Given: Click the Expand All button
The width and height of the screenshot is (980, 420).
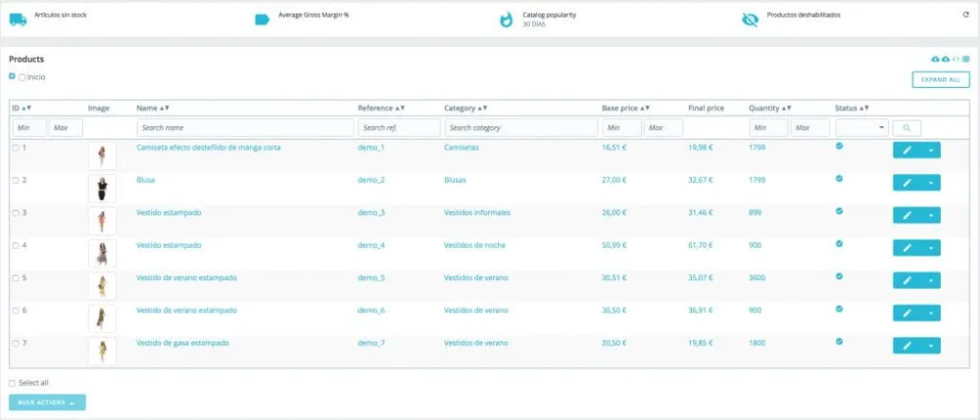Looking at the screenshot, I should point(941,80).
